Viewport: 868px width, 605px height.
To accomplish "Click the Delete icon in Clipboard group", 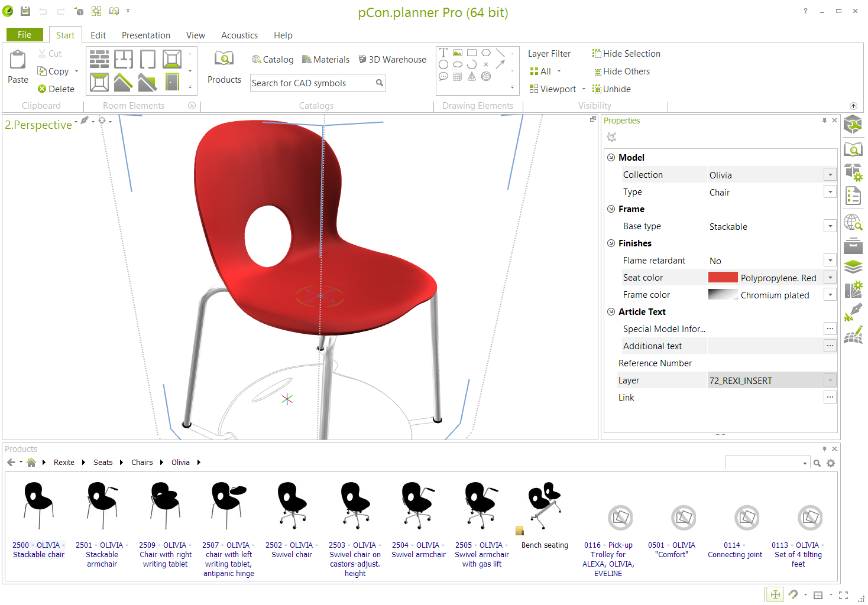I will 42,89.
